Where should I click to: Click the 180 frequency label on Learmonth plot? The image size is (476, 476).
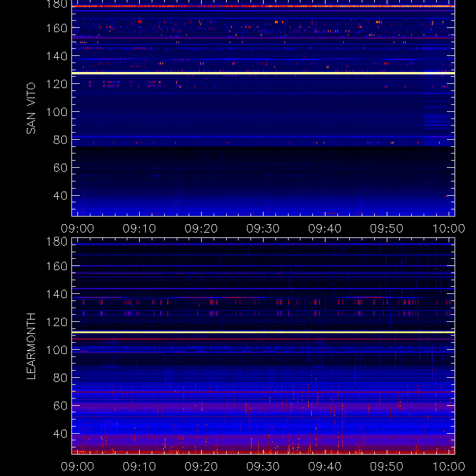click(x=57, y=242)
